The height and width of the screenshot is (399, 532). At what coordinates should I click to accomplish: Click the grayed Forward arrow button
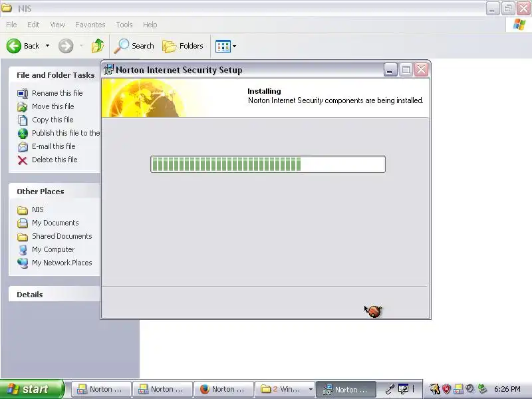click(66, 46)
